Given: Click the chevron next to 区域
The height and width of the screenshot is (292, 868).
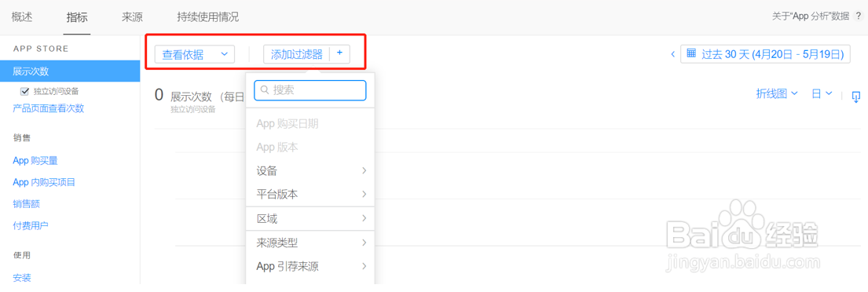Looking at the screenshot, I should (364, 218).
